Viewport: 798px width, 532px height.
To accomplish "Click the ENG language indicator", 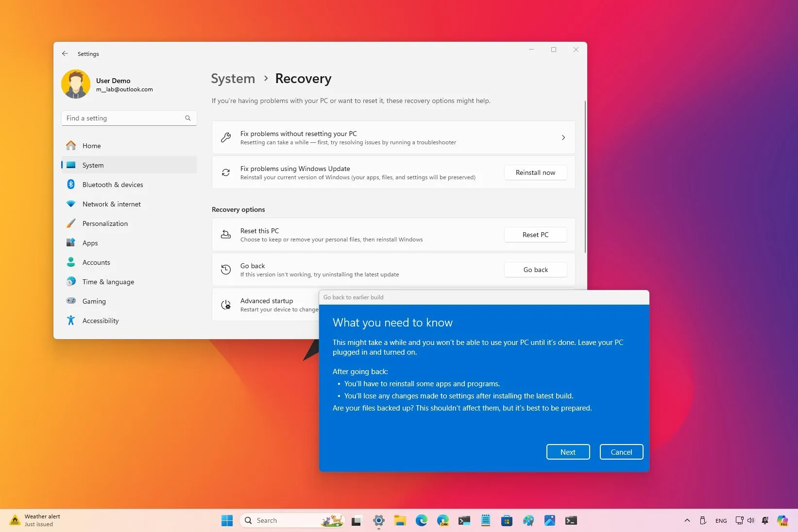I will [721, 520].
